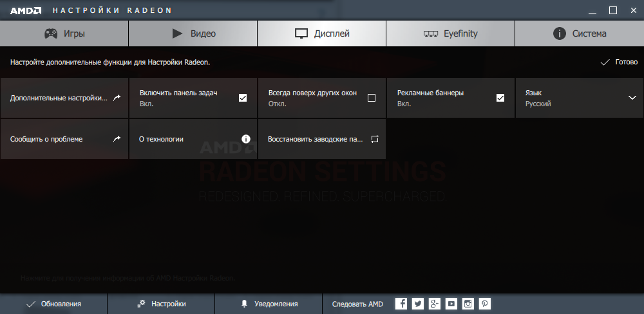Uncheck the Рекламные баннеры checkbox

coord(500,98)
